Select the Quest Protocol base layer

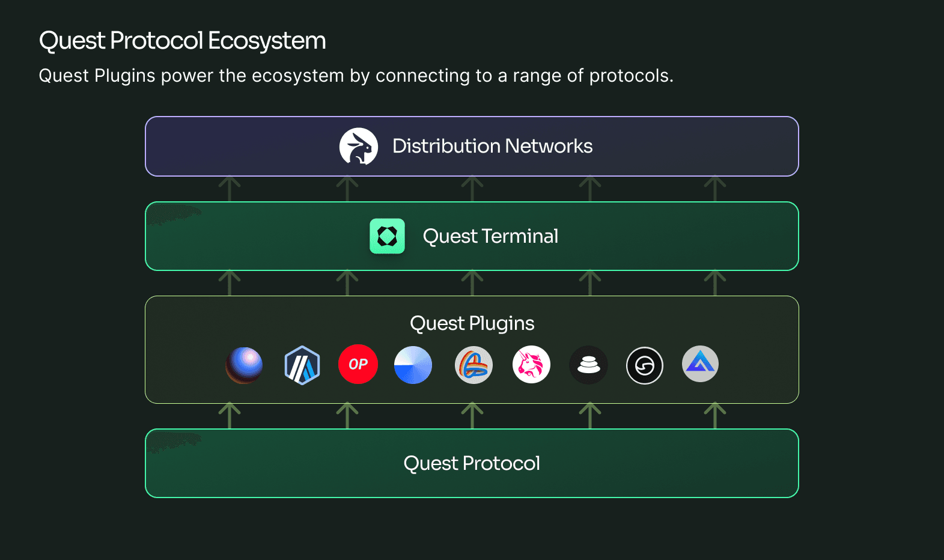click(472, 463)
